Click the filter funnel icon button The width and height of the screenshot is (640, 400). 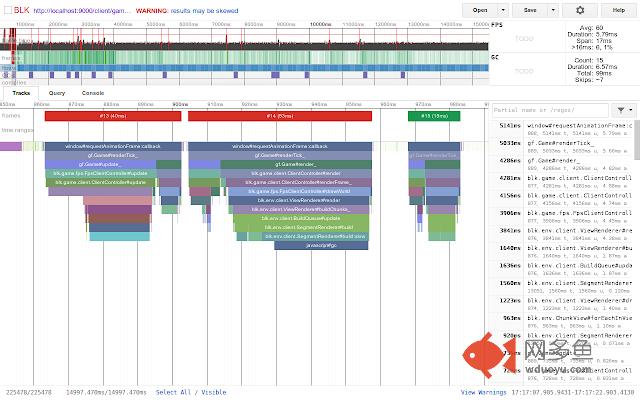coord(623,110)
